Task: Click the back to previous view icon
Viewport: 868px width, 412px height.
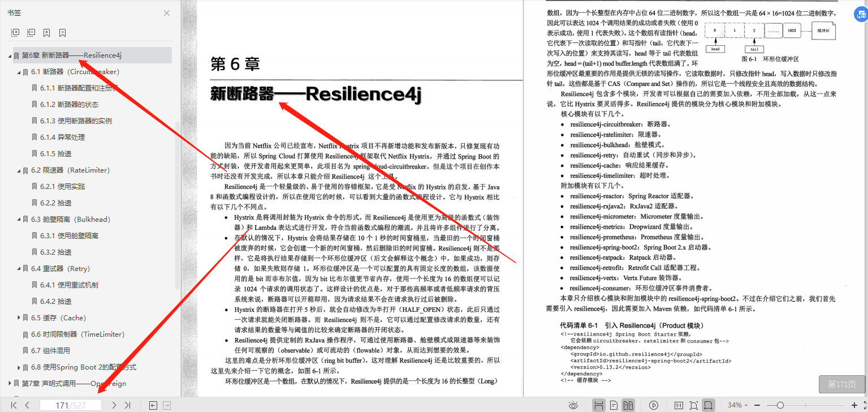Action: tap(153, 405)
